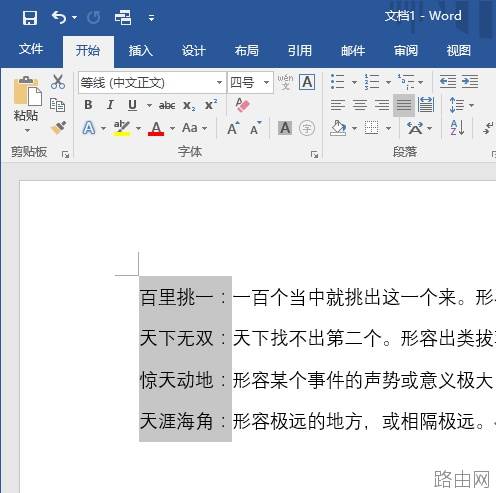Copy selection with the copy icon
This screenshot has height=493, width=496.
[x=57, y=105]
